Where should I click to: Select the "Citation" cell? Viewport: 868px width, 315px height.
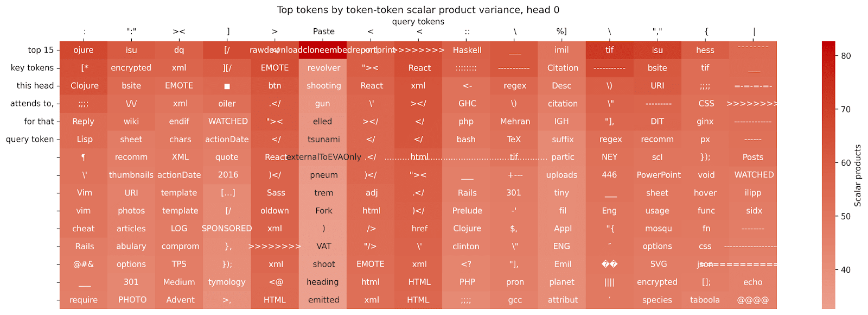click(563, 68)
